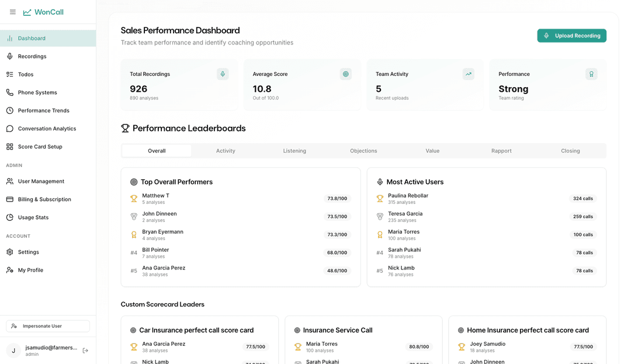631x364 pixels.
Task: Toggle the hamburger sidebar menu icon
Action: point(13,12)
